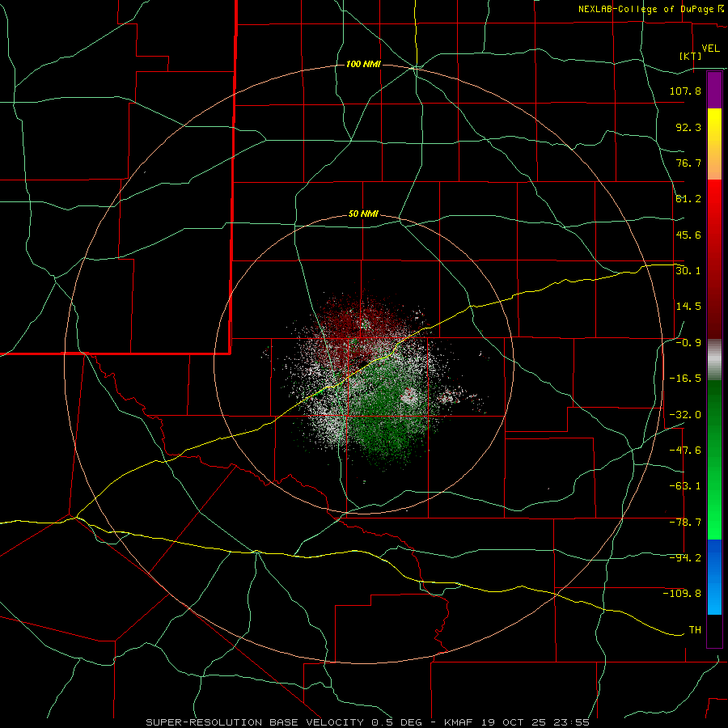
Task: Click the VEL legend title
Action: [x=710, y=49]
